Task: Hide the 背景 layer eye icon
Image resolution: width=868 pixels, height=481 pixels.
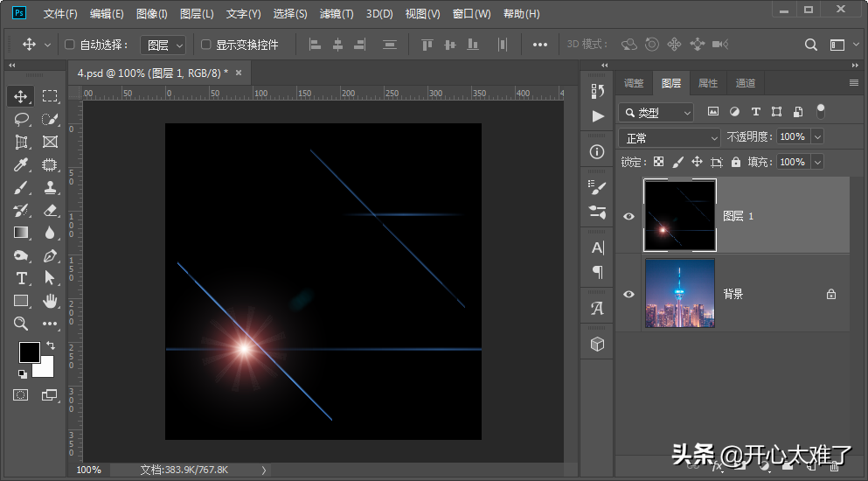Action: (628, 294)
